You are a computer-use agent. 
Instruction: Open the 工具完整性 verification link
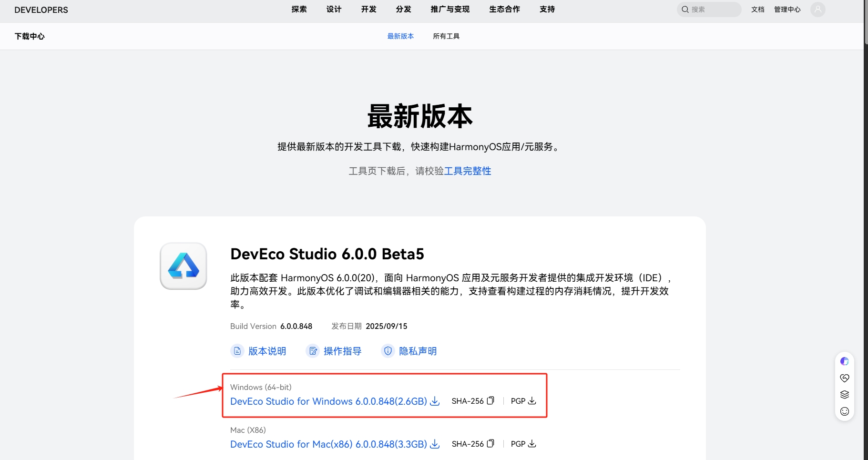[x=467, y=171]
